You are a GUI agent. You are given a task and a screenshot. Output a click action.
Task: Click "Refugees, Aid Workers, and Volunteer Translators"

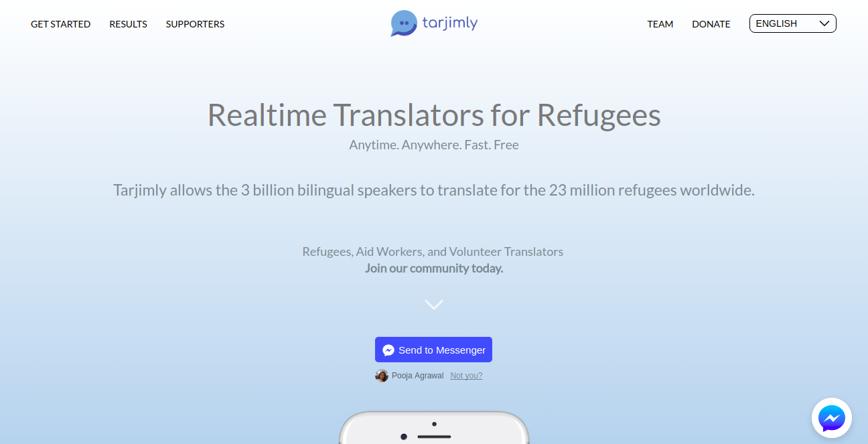click(433, 252)
